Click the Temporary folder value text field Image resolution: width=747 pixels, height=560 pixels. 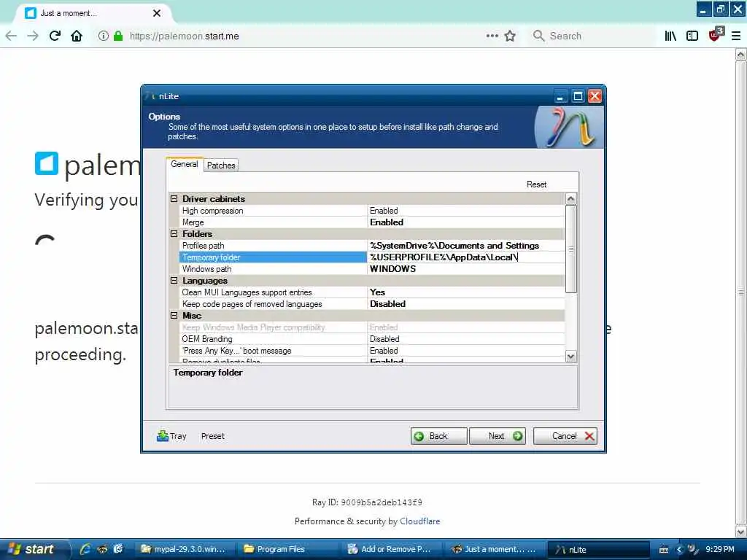(466, 257)
